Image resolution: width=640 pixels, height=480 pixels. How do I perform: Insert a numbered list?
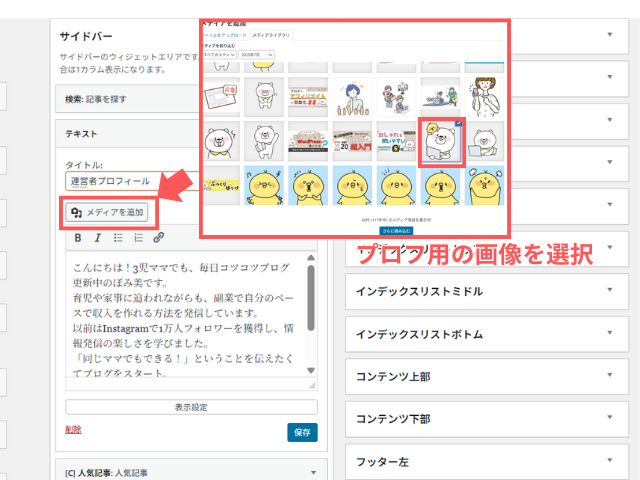point(138,238)
